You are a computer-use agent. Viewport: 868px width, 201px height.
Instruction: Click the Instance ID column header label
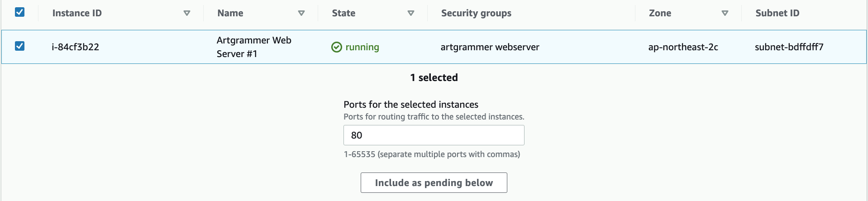77,13
